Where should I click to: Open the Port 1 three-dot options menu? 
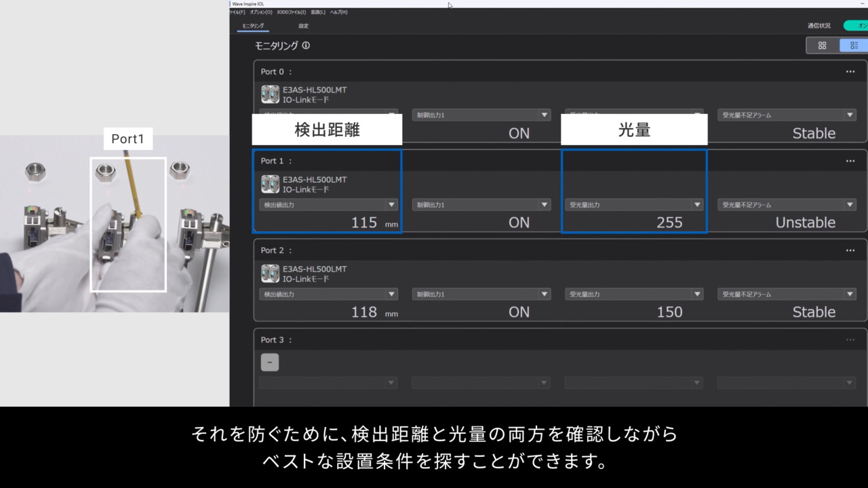pyautogui.click(x=850, y=161)
